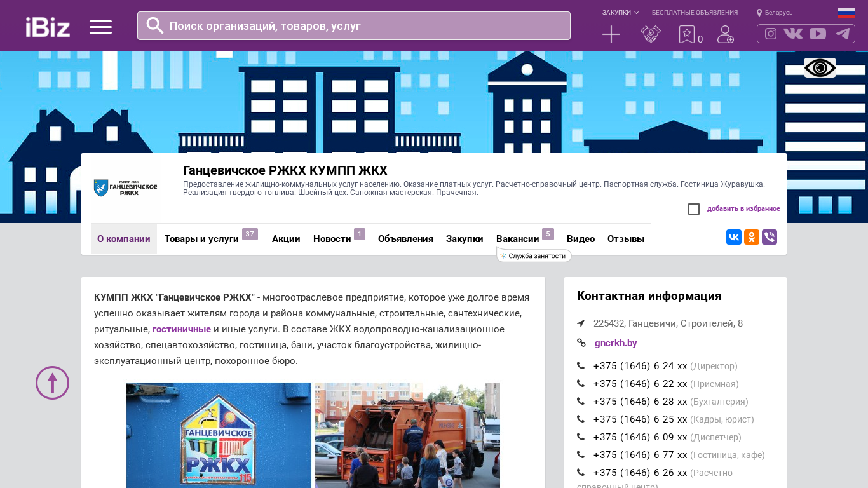The width and height of the screenshot is (868, 488).
Task: Open the hamburger main menu
Action: point(100,27)
